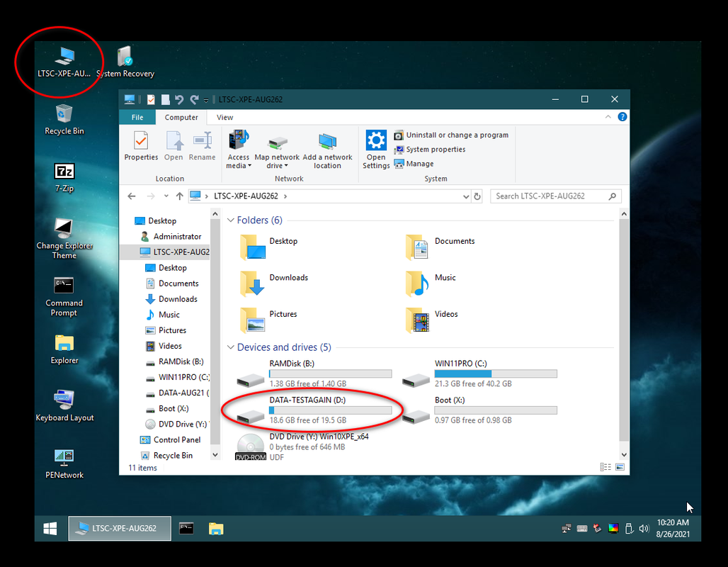This screenshot has width=728, height=567.
Task: Switch to the View ribbon tab
Action: click(x=224, y=117)
